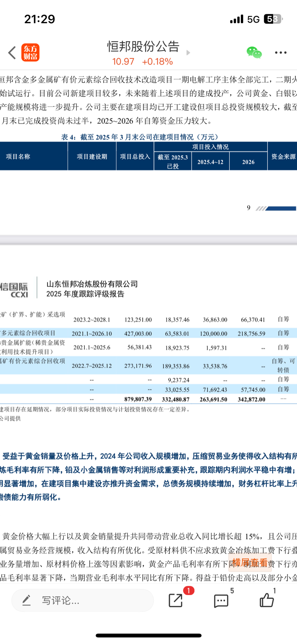Select cell 120,000.00
This screenshot has width=297, height=644.
pyautogui.click(x=213, y=333)
